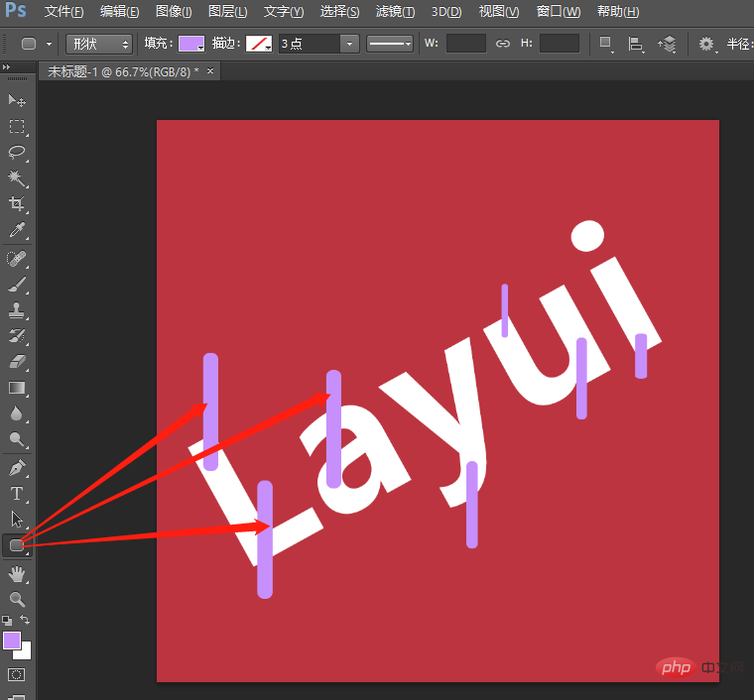Open the fill color picker
Viewport: 754px width, 700px height.
point(191,44)
